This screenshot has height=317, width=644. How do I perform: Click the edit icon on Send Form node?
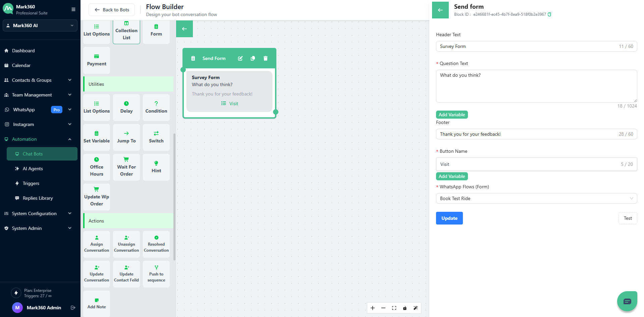pyautogui.click(x=240, y=58)
